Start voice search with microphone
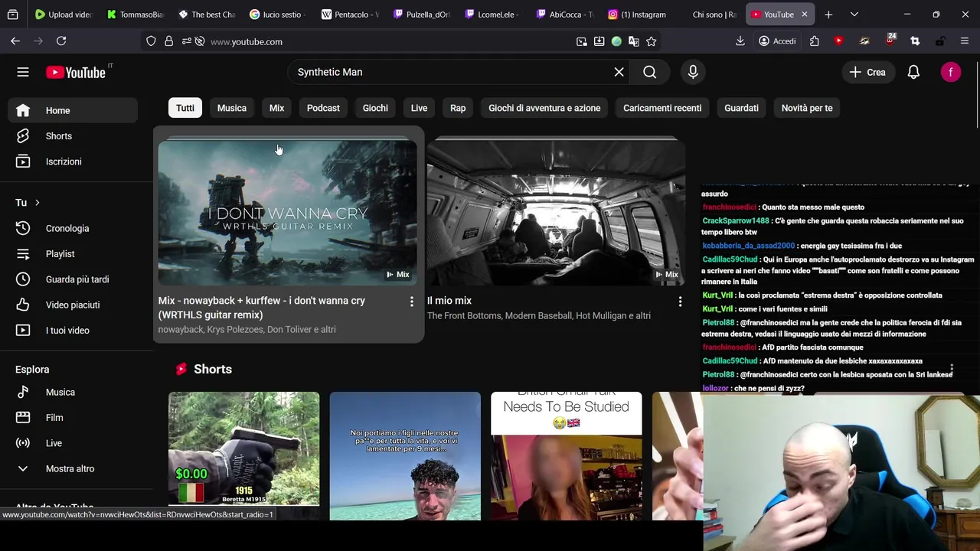Screen dimensions: 980x551 click(x=693, y=72)
